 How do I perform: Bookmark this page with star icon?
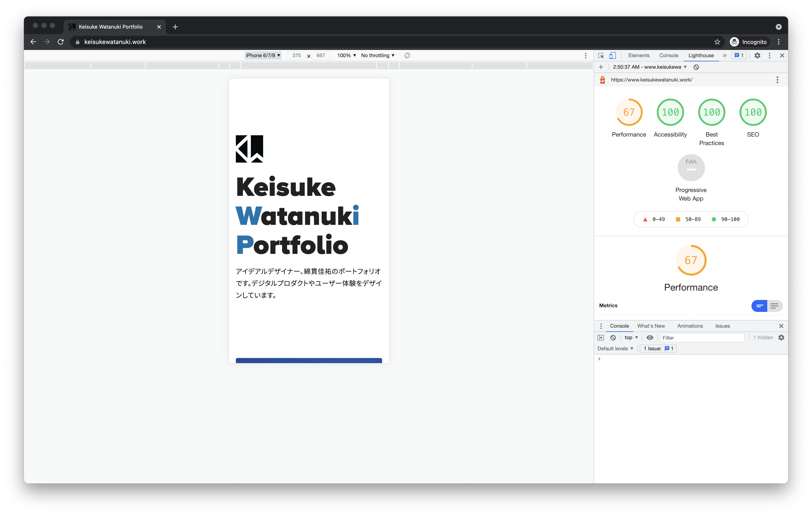[717, 42]
